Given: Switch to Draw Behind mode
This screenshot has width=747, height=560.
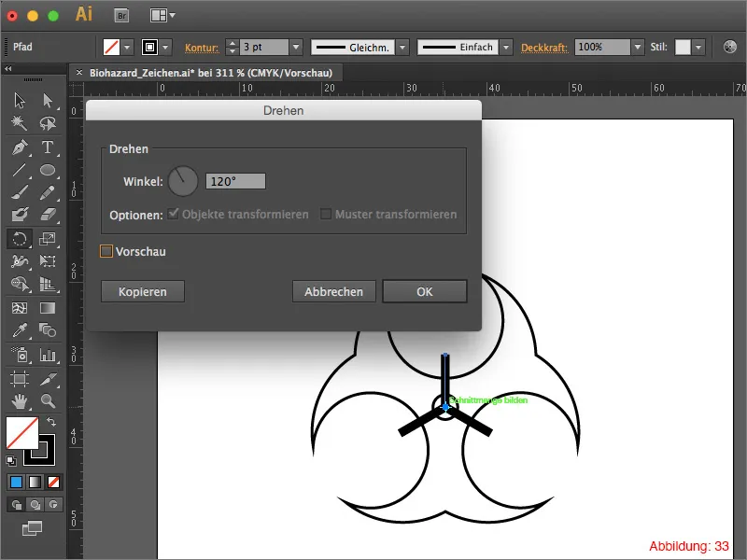Looking at the screenshot, I should coord(35,504).
